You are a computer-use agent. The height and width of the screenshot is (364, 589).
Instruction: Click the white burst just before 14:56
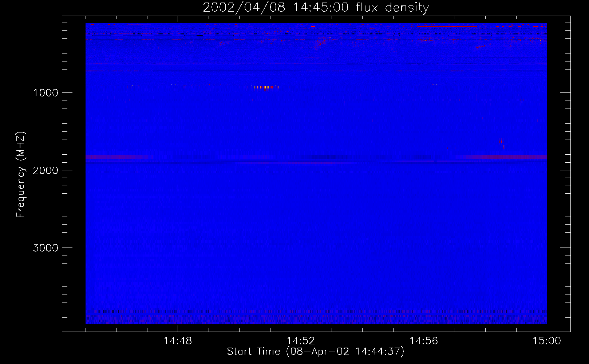428,84
